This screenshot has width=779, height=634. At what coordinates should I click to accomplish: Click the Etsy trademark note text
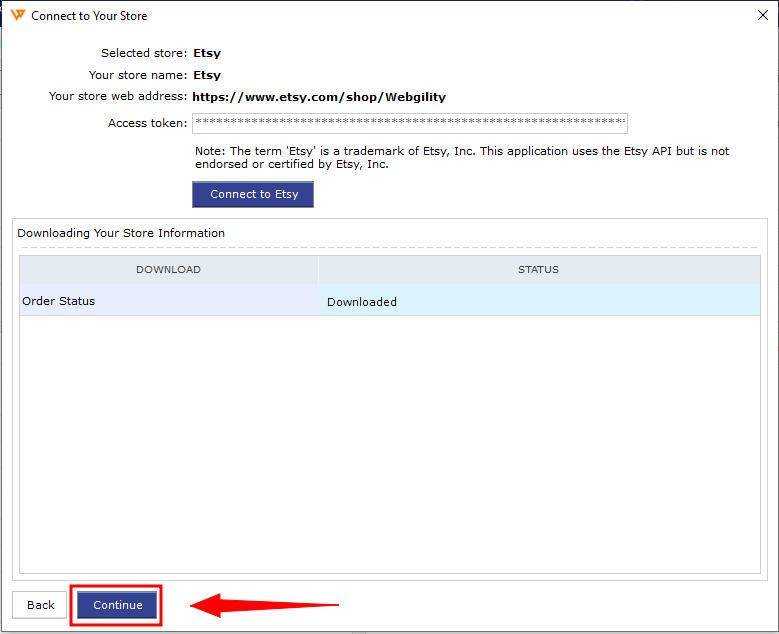[x=461, y=157]
